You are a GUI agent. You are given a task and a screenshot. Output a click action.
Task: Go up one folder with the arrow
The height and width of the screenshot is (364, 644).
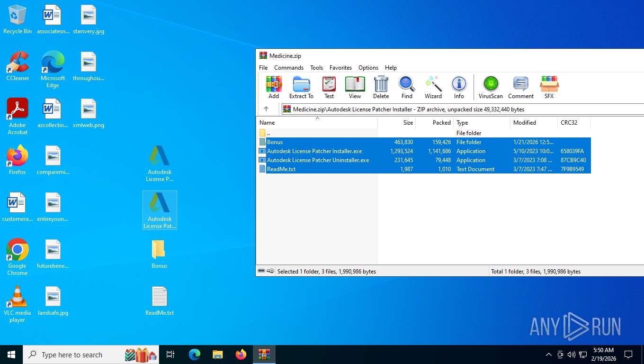point(266,109)
